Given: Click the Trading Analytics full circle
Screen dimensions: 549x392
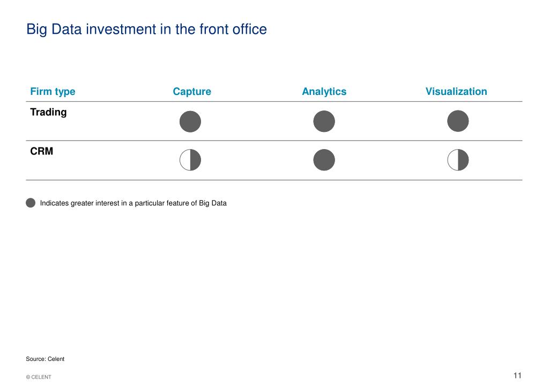Looking at the screenshot, I should coord(324,121).
